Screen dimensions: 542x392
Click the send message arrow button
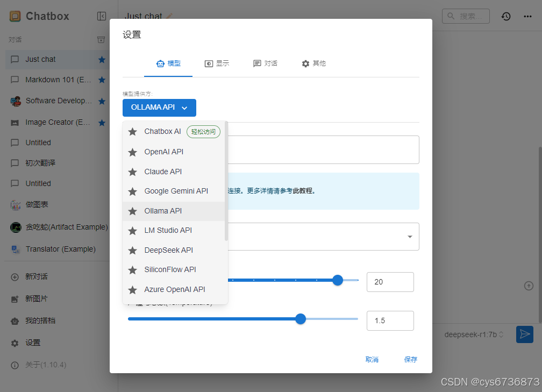(525, 334)
